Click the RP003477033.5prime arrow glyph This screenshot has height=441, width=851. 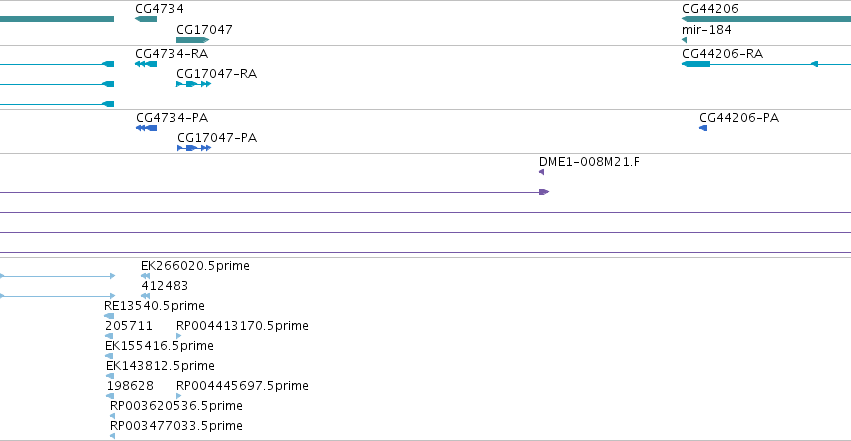pyautogui.click(x=112, y=436)
